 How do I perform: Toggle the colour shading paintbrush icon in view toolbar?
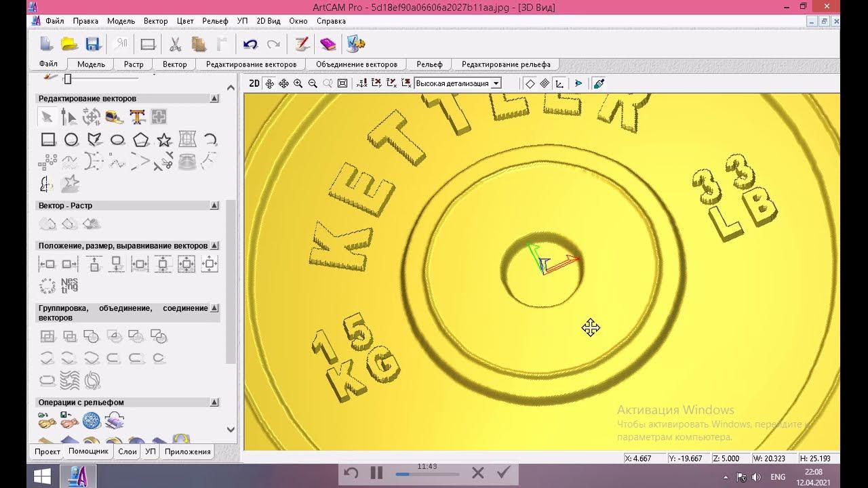click(598, 83)
